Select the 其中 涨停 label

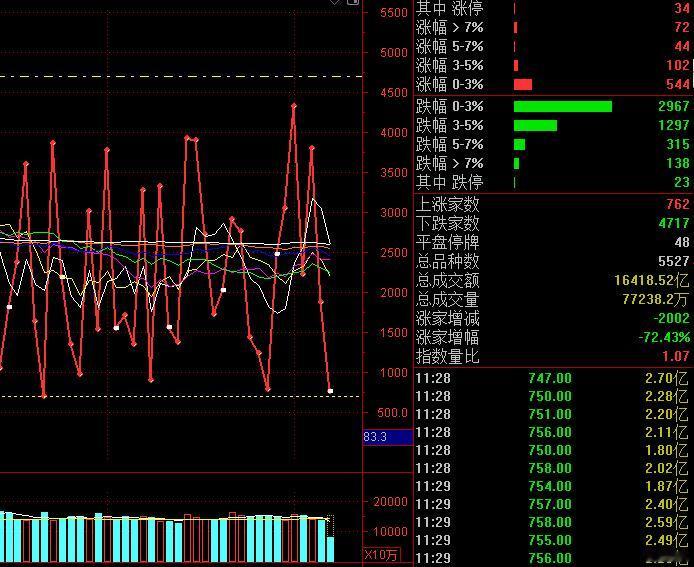449,8
